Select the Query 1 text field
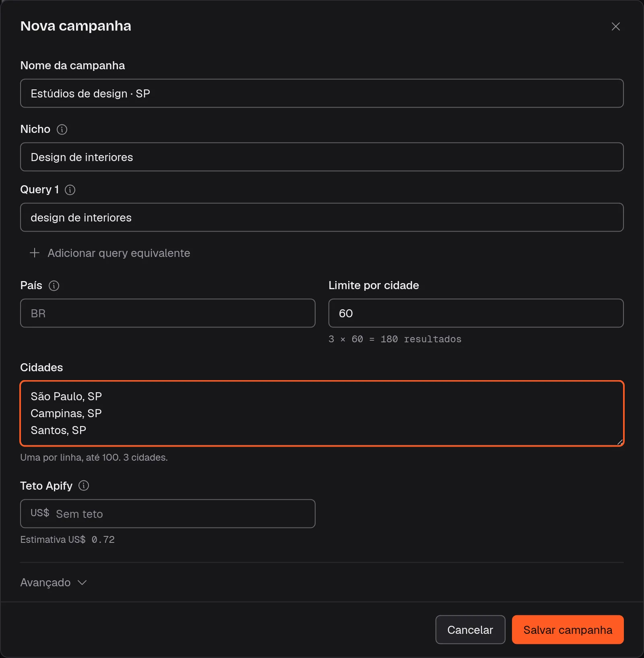 tap(322, 217)
